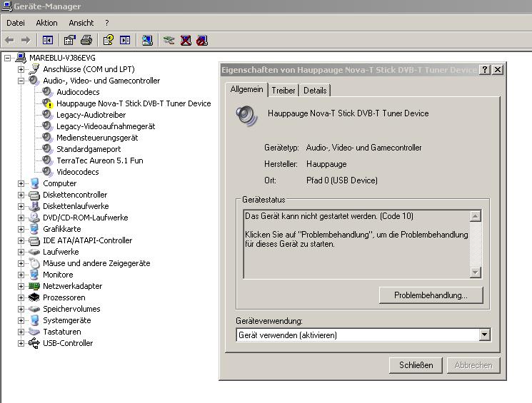Click Show/Hide console tree icon
The height and width of the screenshot is (403, 532).
click(48, 41)
